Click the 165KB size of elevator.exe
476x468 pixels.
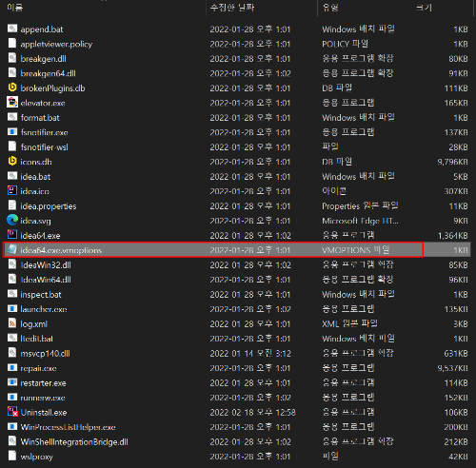[x=456, y=103]
